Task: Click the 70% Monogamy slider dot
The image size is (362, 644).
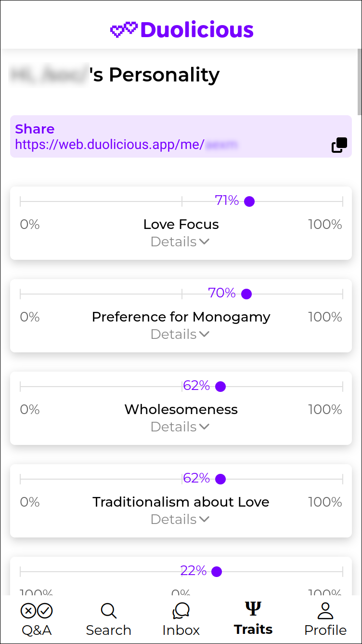Action: [246, 294]
